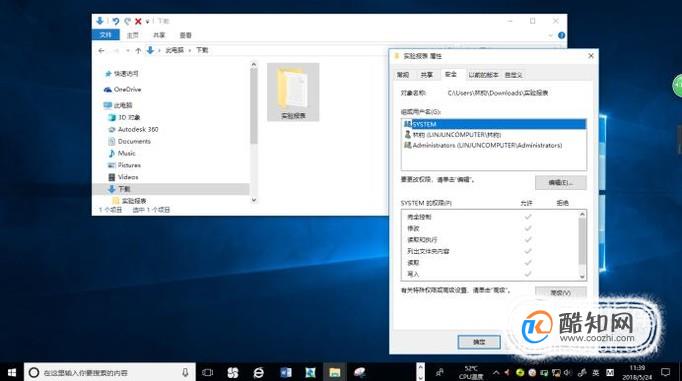This screenshot has width=682, height=381.
Task: Click the permissions list scrollbar up arrow
Action: coord(582,214)
